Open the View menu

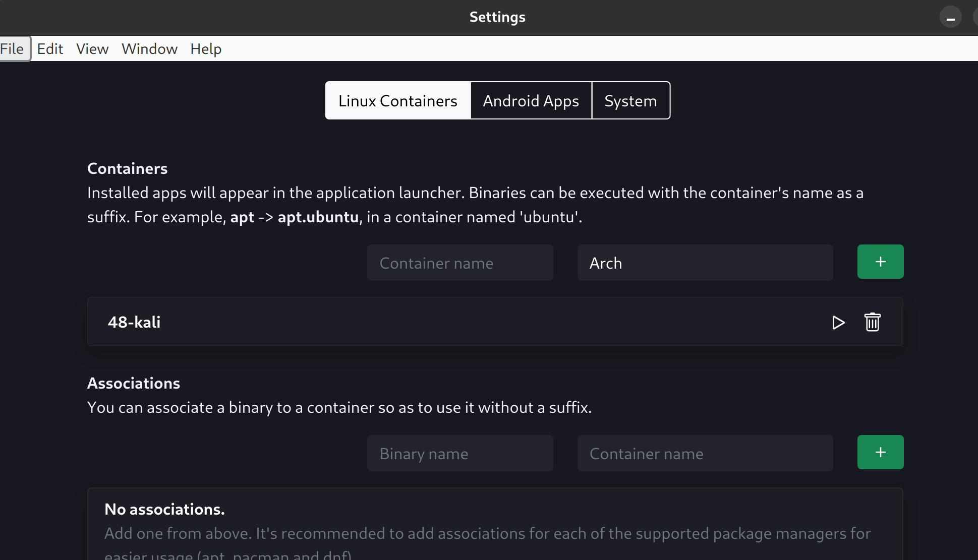92,49
